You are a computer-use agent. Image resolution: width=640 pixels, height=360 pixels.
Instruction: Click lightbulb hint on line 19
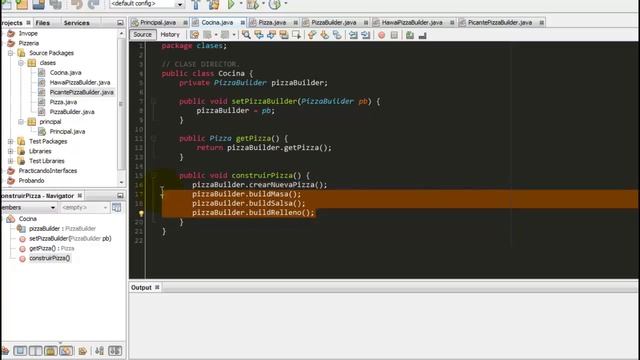click(x=141, y=213)
